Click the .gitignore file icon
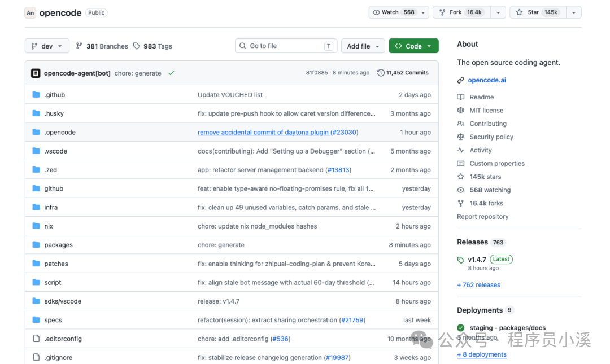Viewport: 610px width, 364px height. coord(36,357)
